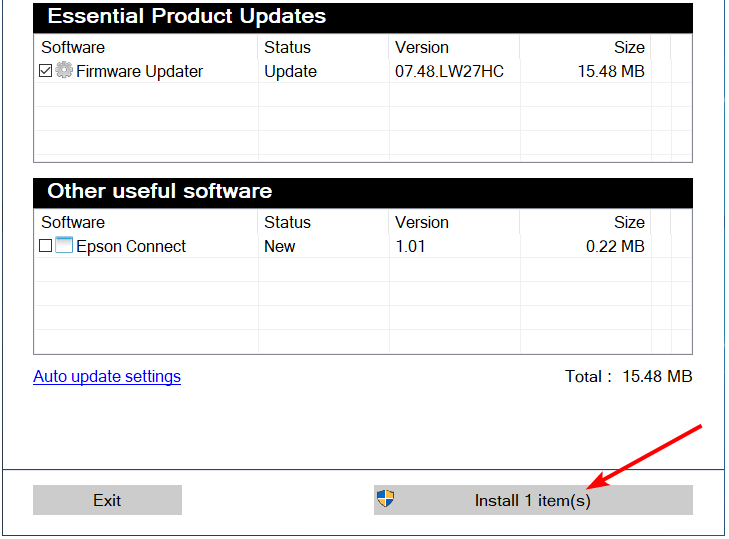Select the Epson Connect row name
Image resolution: width=729 pixels, height=539 pixels.
coord(131,247)
